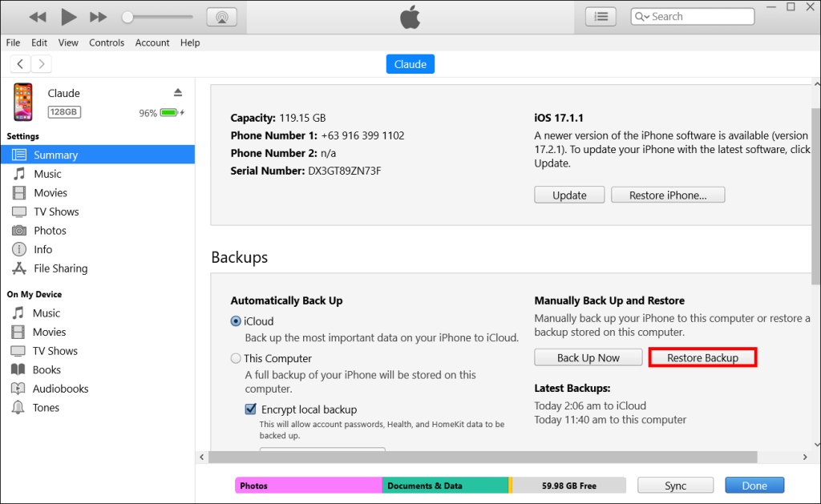This screenshot has height=504, width=821.
Task: Open the Account menu
Action: 152,42
